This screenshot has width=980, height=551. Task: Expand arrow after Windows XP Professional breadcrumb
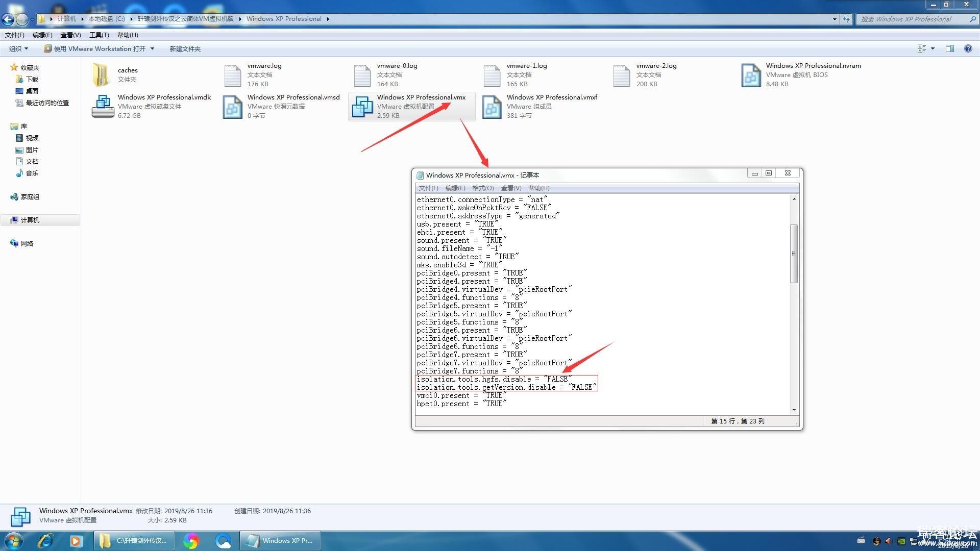(328, 19)
